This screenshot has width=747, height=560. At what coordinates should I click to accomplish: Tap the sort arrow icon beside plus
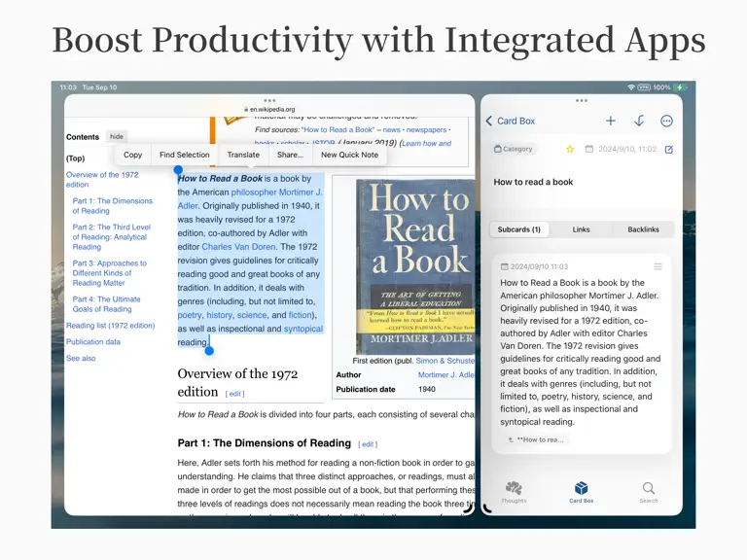click(639, 121)
